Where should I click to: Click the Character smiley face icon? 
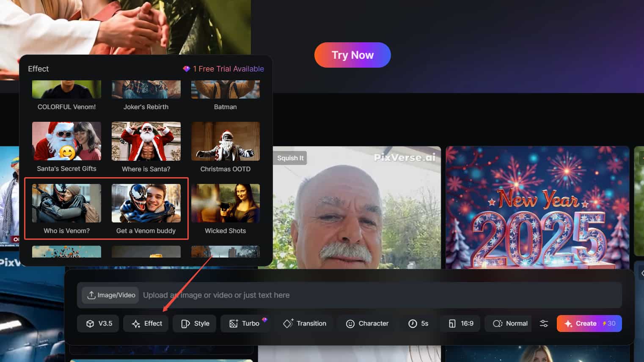[350, 324]
